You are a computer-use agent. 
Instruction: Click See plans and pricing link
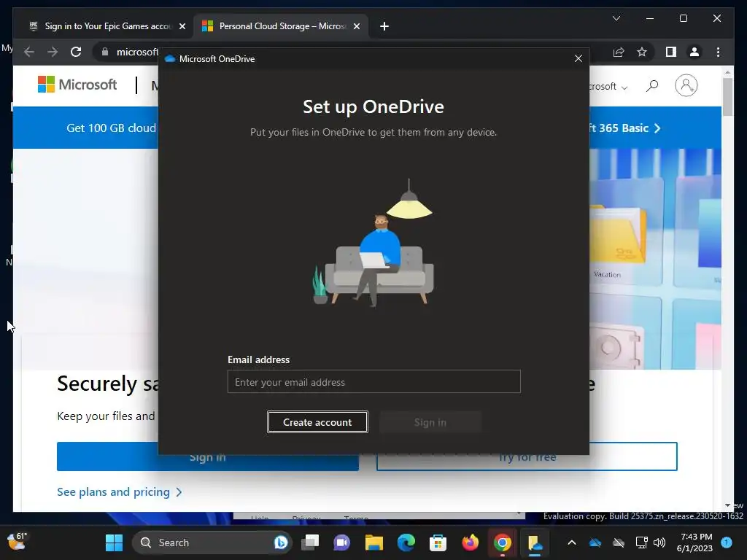(x=120, y=492)
